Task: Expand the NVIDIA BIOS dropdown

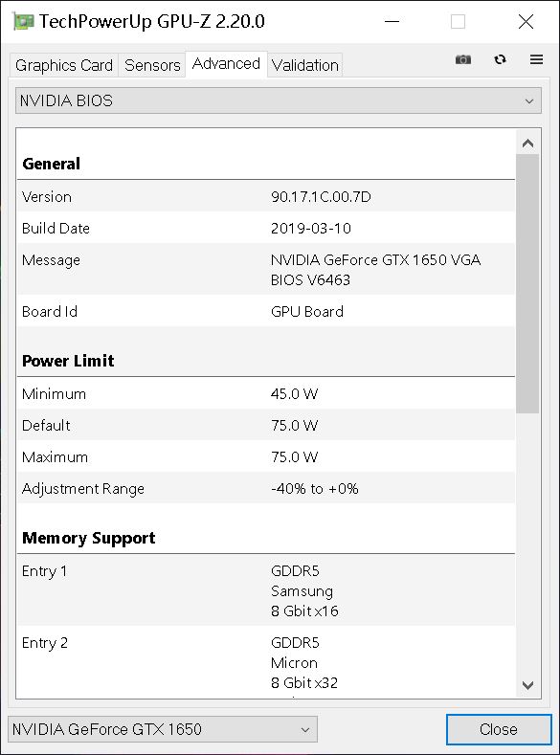Action: (x=279, y=100)
